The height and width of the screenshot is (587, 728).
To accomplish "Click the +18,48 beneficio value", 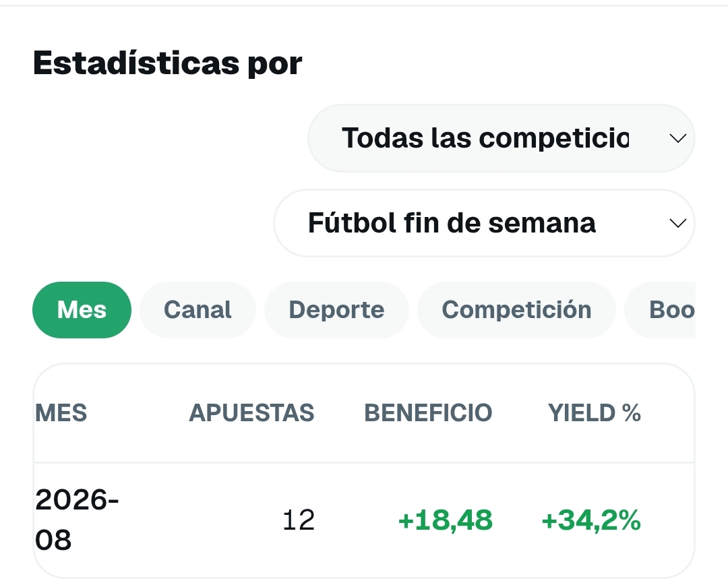I will (x=446, y=520).
